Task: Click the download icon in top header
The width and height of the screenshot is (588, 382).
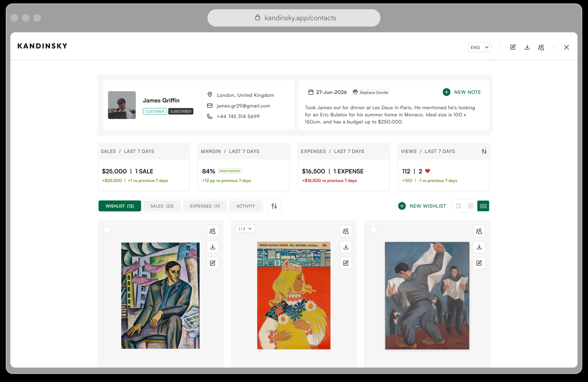Action: tap(527, 47)
